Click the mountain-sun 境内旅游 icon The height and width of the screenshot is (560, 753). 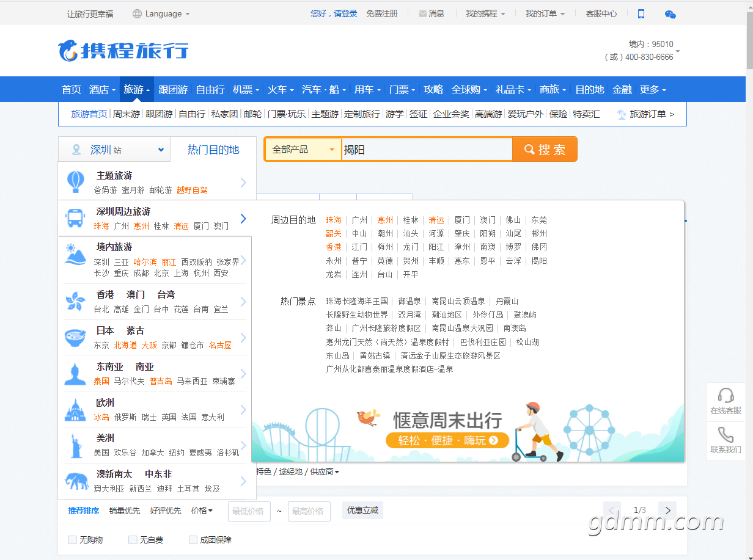point(75,255)
